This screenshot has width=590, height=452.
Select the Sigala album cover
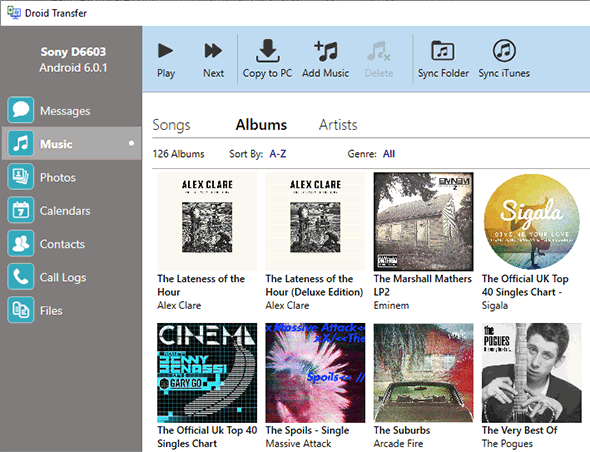(x=531, y=222)
